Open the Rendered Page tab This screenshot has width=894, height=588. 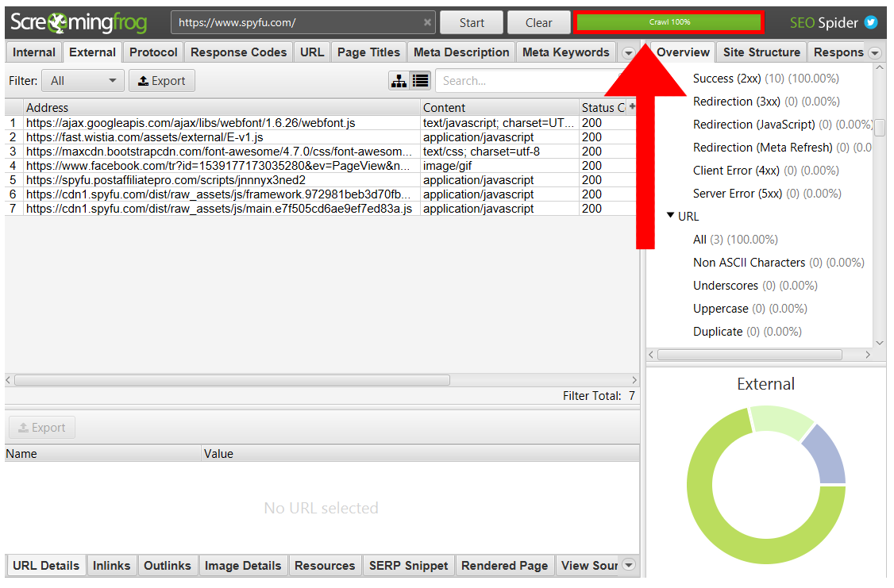pos(505,566)
